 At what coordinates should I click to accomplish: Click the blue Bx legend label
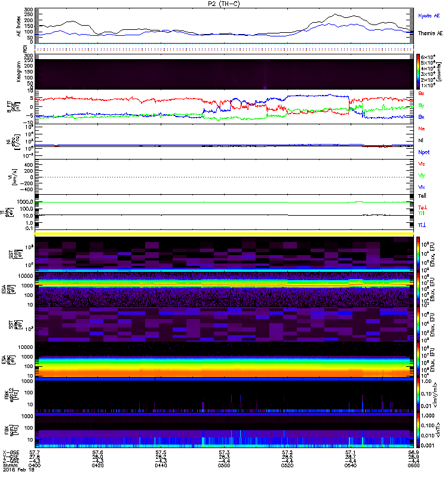(422, 117)
